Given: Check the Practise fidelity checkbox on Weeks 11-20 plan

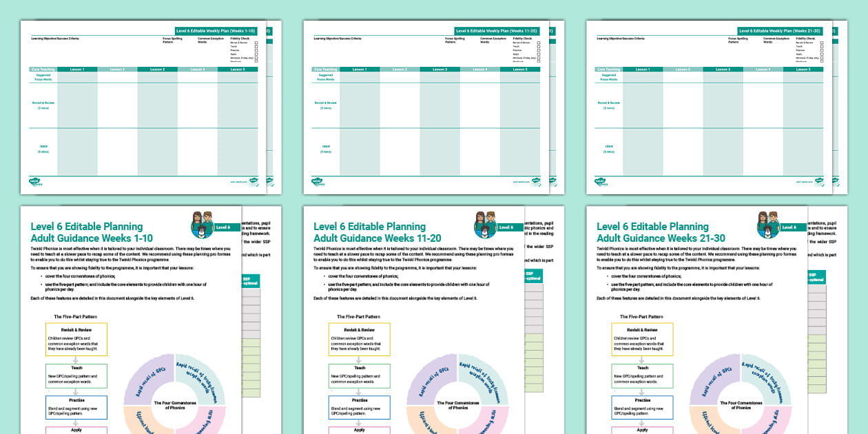Looking at the screenshot, I should (540, 50).
